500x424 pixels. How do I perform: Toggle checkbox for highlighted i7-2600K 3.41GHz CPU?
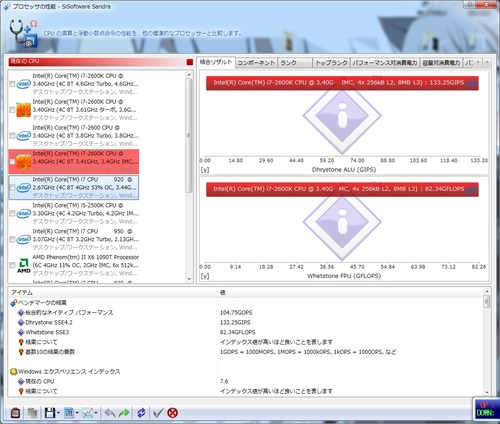pos(12,162)
